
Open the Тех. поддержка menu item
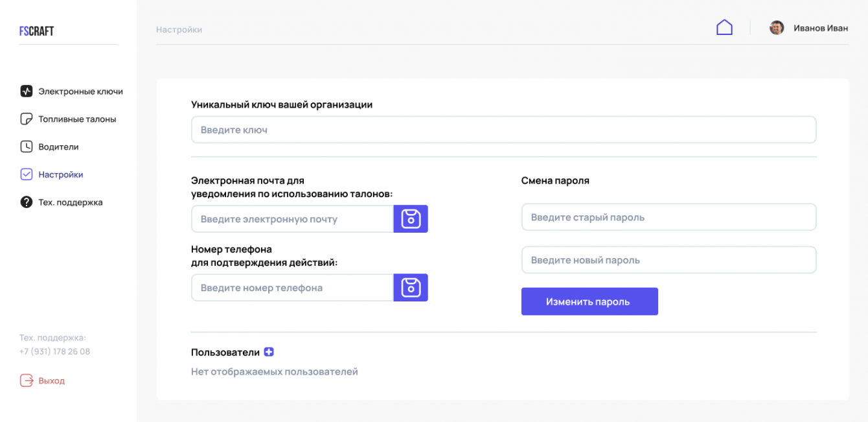point(70,202)
